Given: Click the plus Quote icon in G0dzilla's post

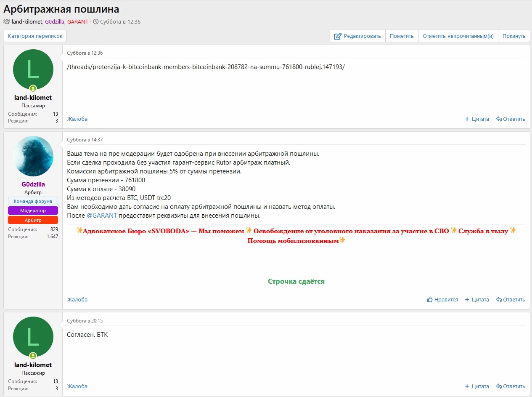Looking at the screenshot, I should [x=467, y=300].
